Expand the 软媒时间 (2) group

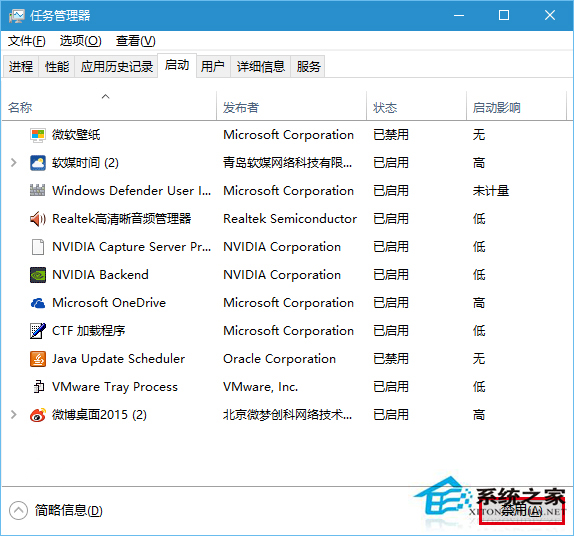[14, 163]
